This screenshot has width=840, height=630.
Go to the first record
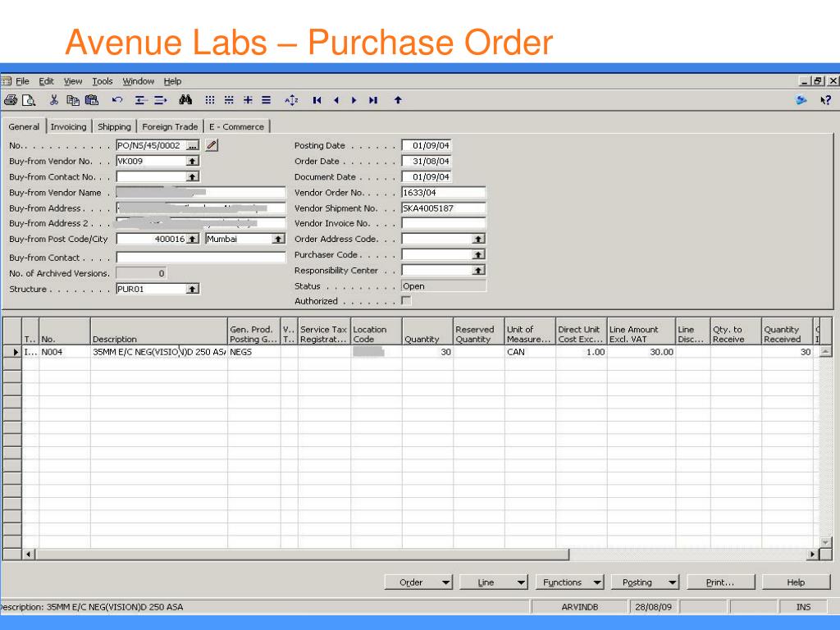(317, 100)
